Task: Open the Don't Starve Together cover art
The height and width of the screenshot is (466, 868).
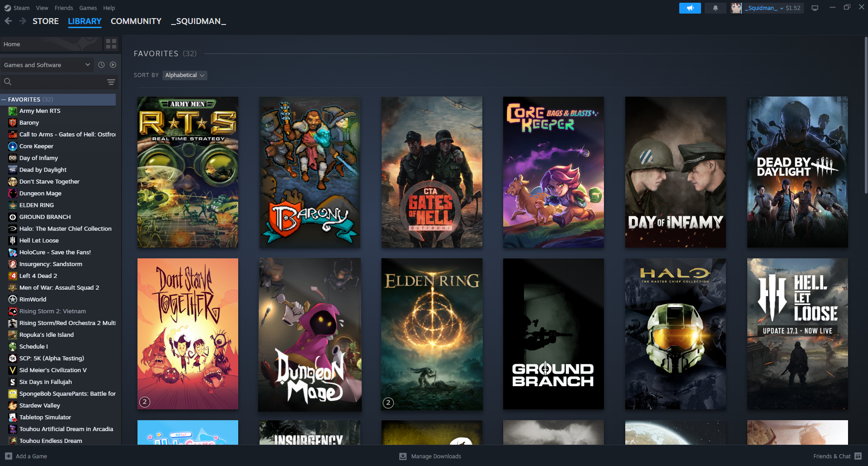Action: click(188, 334)
